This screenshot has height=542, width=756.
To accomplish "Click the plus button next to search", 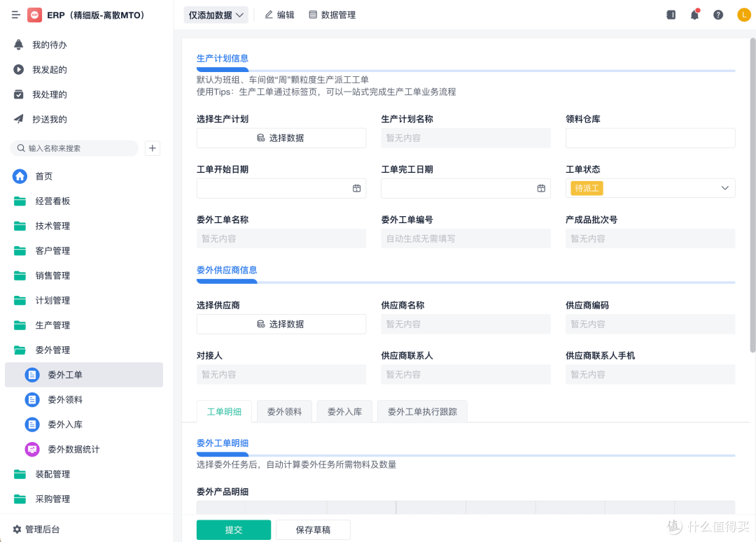I will [x=153, y=148].
